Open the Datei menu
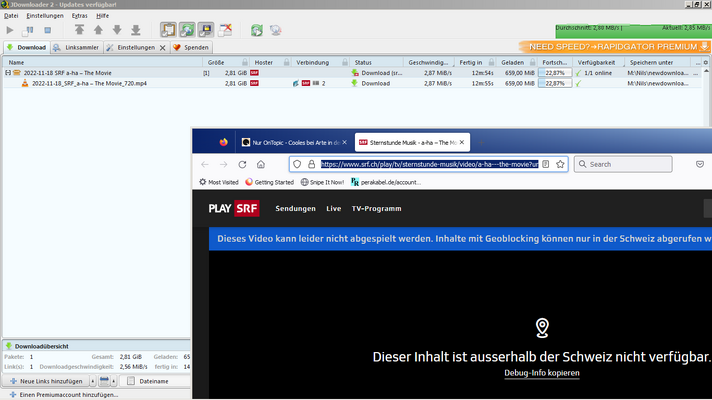712x400 pixels. click(11, 15)
